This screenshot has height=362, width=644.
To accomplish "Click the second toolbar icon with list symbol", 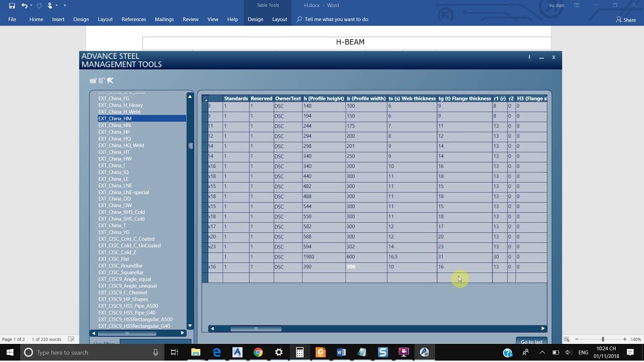I will [x=102, y=80].
